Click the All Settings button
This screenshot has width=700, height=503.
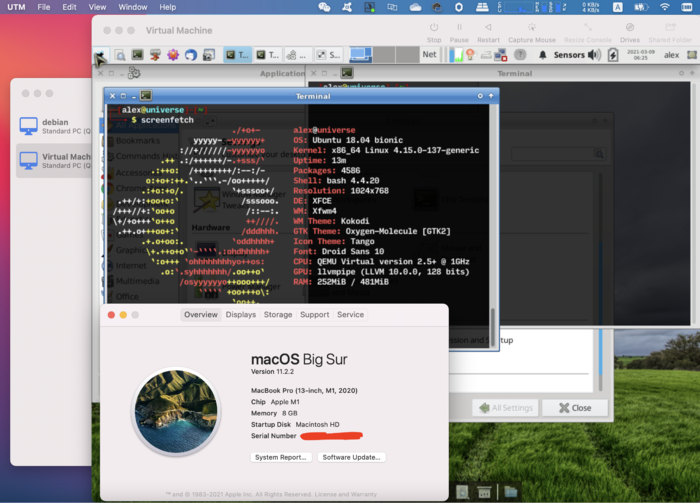(506, 408)
